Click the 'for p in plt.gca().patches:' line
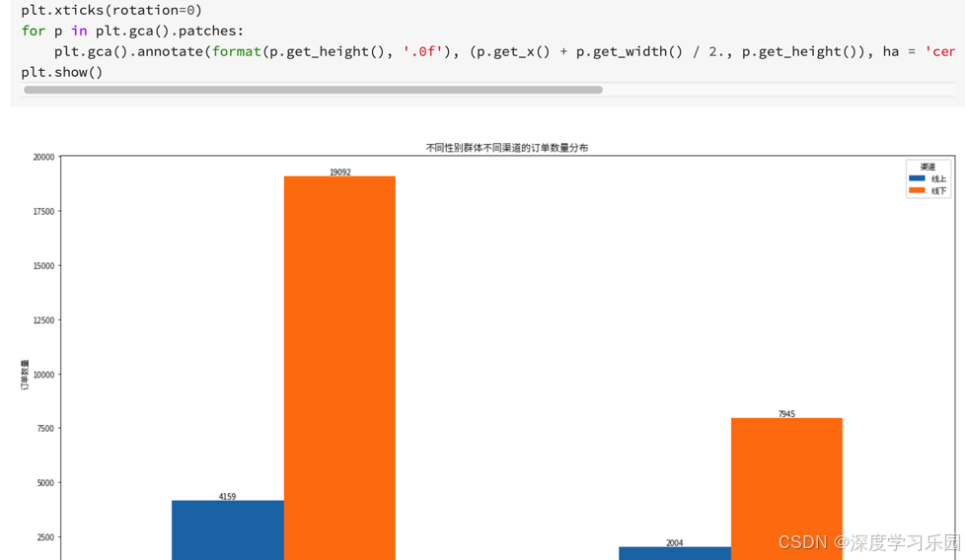 (x=132, y=31)
